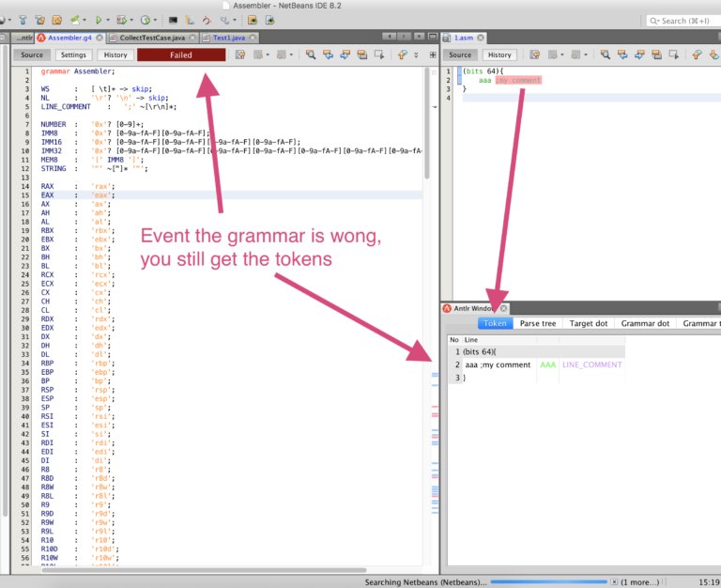Click the Toggle Highlight Search icon in the left editor
The height and width of the screenshot is (588, 721).
pos(362,54)
